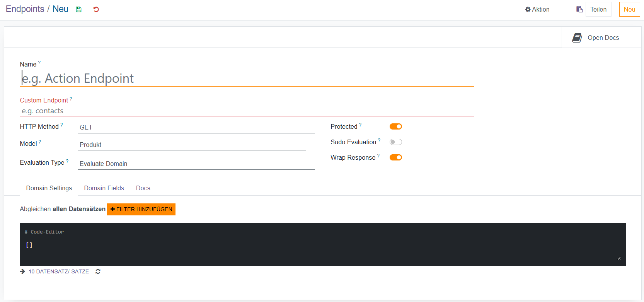Click the Wrap Response help question mark
Screen dimensions: 644x302
pyautogui.click(x=378, y=155)
